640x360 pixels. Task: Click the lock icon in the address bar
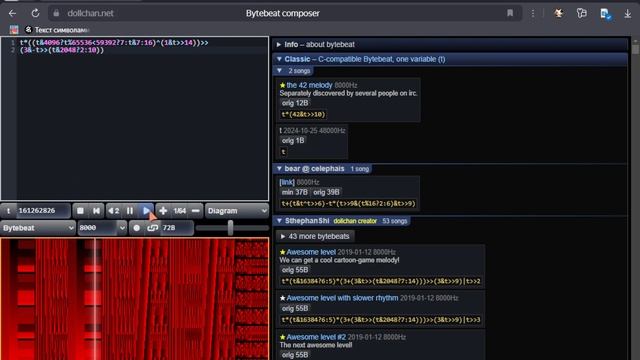56,13
